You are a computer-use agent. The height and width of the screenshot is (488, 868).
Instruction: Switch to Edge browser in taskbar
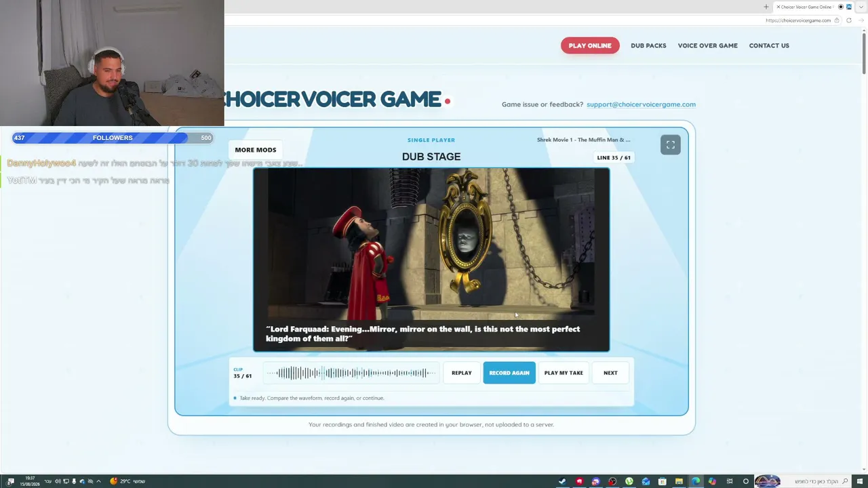696,481
